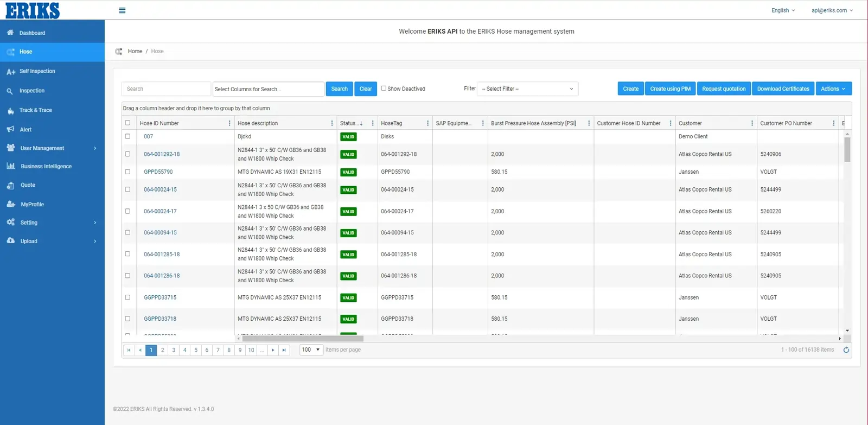Screen dimensions: 868x425
Task: Click the Dashboard home icon in sidebar
Action: (x=10, y=33)
